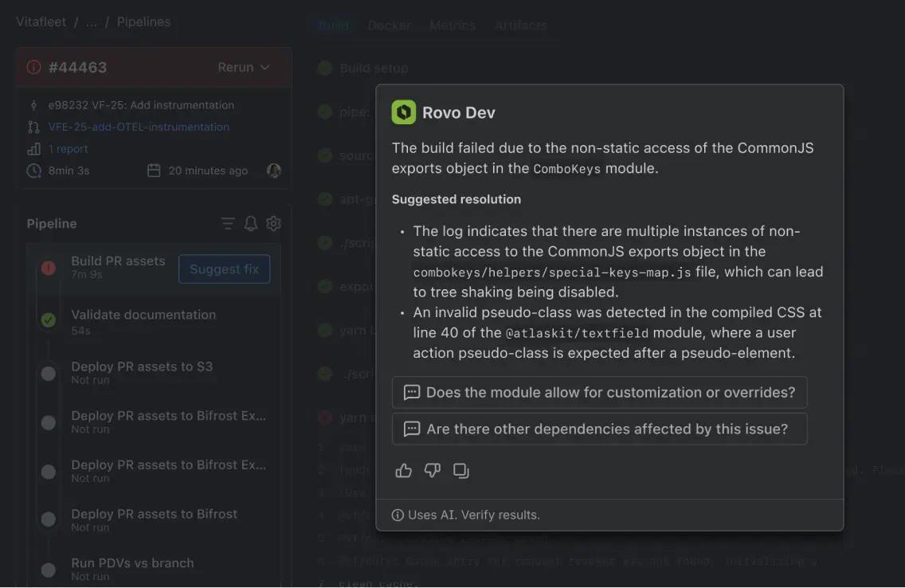Open the 1 report link
Screen dimensions: 905x588
pyautogui.click(x=68, y=149)
